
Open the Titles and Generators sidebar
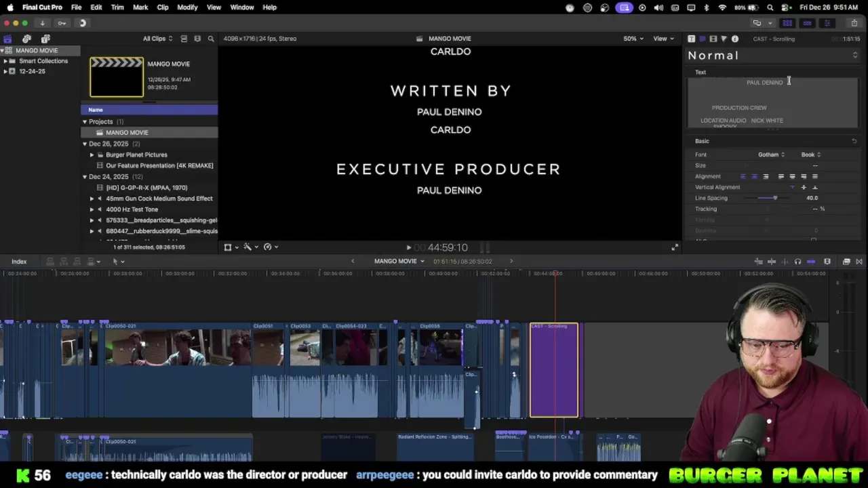tap(45, 39)
